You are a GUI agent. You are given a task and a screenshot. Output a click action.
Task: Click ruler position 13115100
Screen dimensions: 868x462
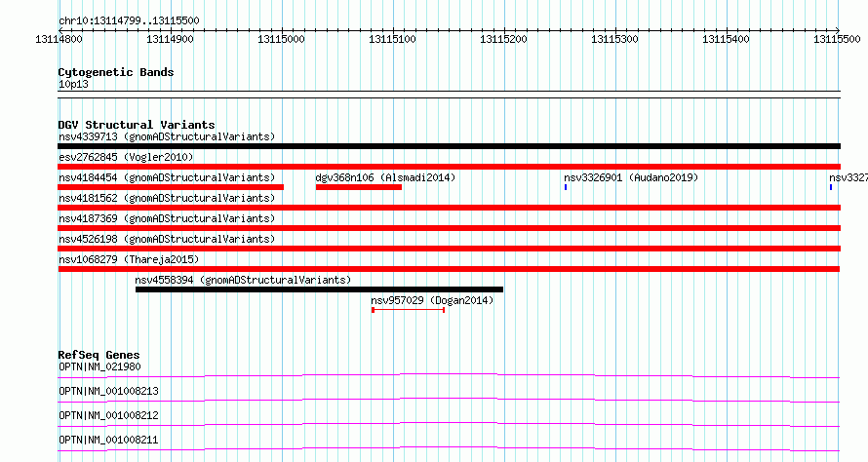point(392,39)
